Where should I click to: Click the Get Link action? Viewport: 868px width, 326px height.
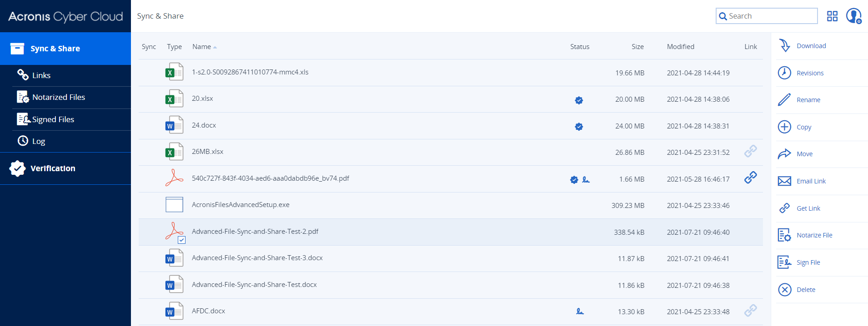[808, 208]
